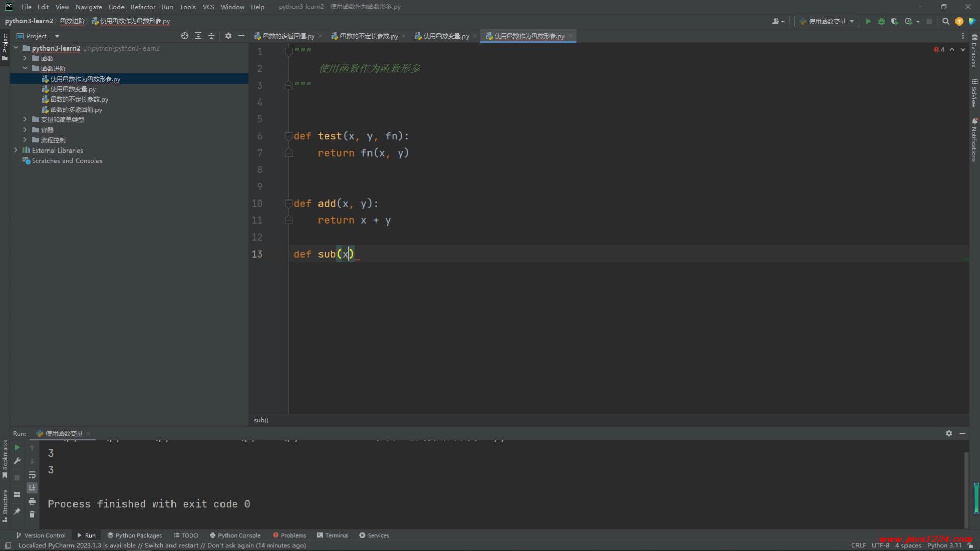The image size is (980, 551).
Task: Click the Debug bug icon
Action: click(881, 21)
